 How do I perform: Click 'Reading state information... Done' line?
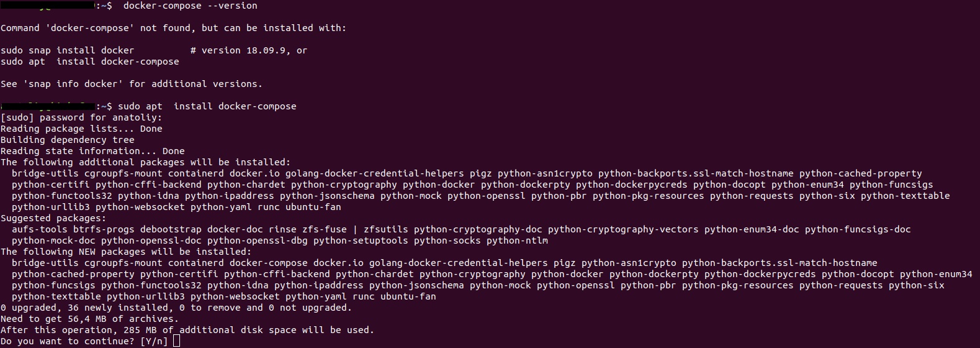point(92,151)
